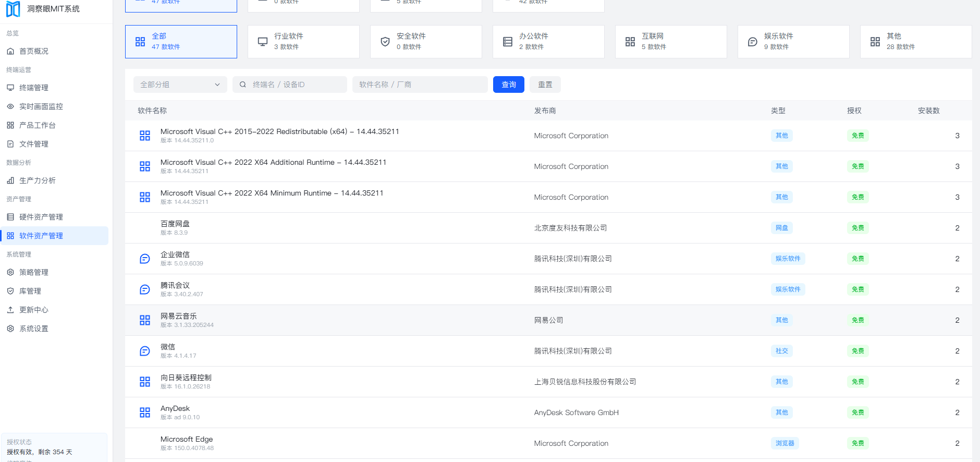Select the 互联网 category card
Image resolution: width=980 pixels, height=462 pixels.
[671, 42]
